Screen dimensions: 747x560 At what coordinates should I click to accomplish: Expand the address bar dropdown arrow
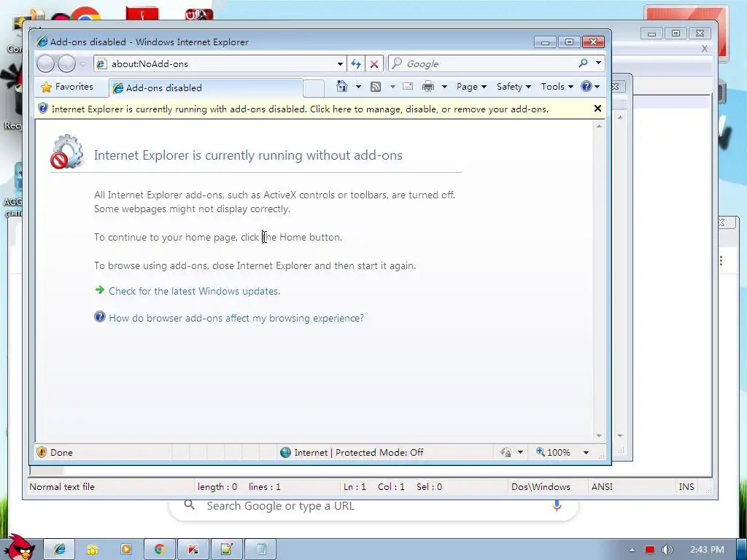(340, 64)
